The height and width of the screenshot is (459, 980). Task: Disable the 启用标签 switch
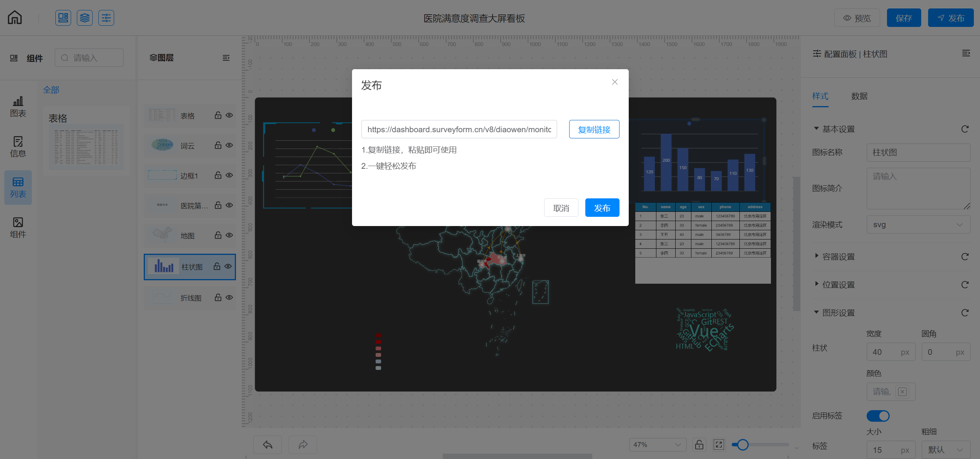coord(878,416)
